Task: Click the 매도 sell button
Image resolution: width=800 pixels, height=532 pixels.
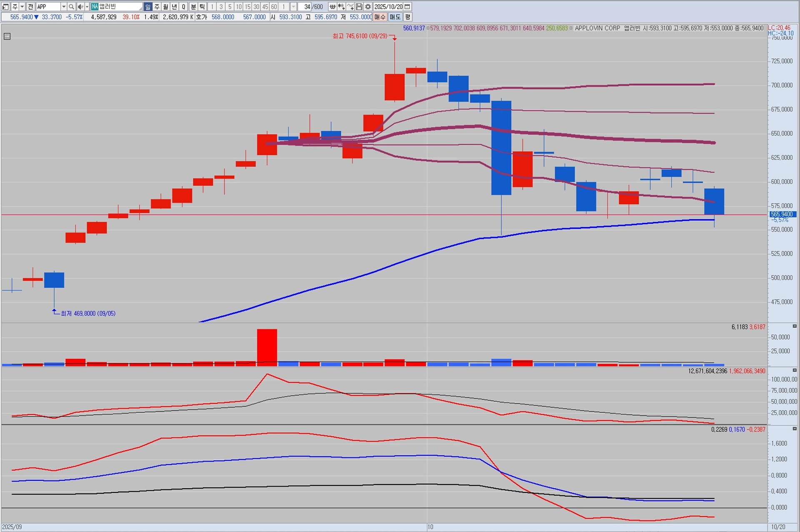Action: click(395, 17)
